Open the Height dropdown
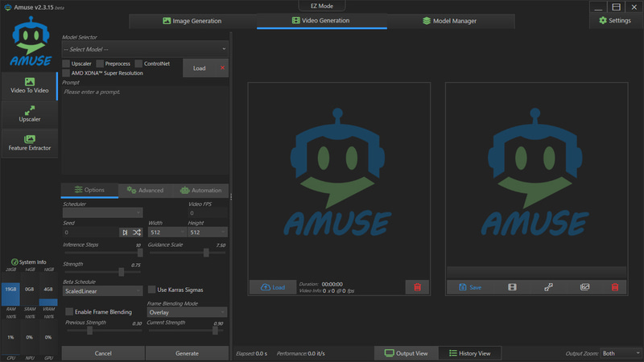The width and height of the screenshot is (644, 362). [208, 232]
